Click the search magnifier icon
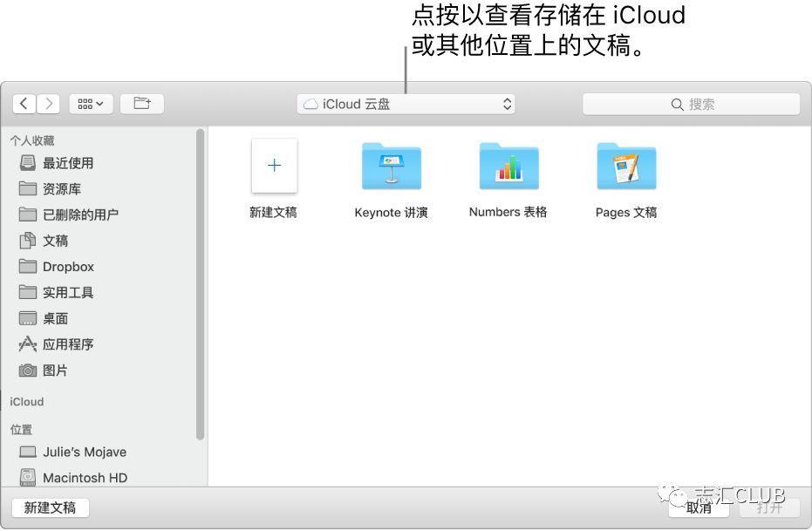Viewport: 812px width, 531px height. click(x=677, y=105)
